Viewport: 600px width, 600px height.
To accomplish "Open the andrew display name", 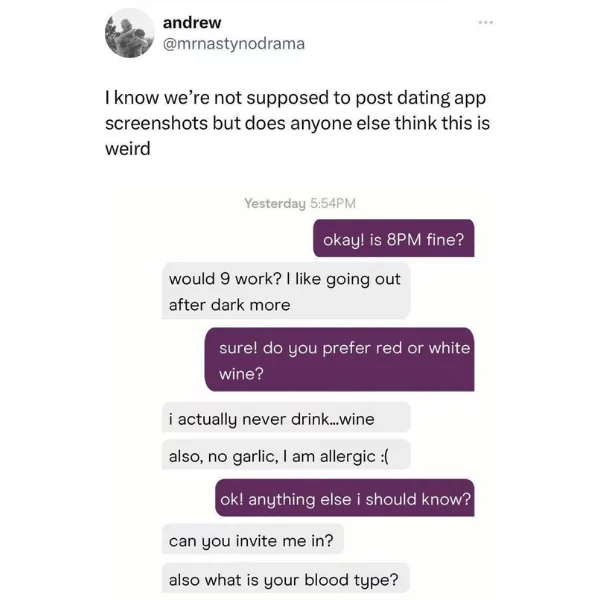I will pos(192,23).
